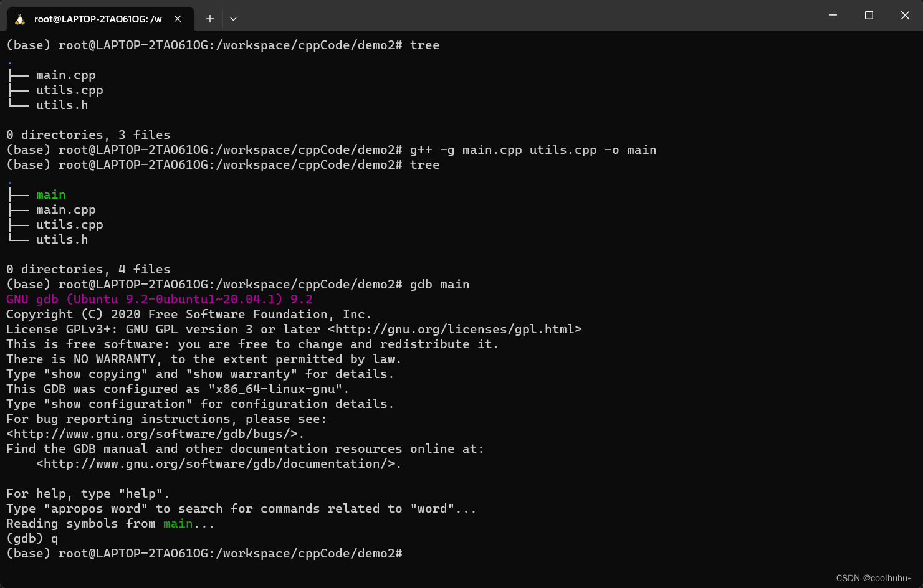Click green 'main' in 'Reading symbols from' line
This screenshot has width=923, height=588.
(178, 523)
